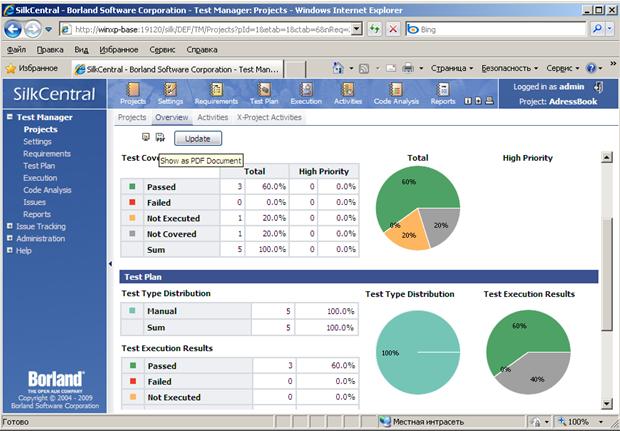Click the printer-shaped icon after Reports in the toolbar
This screenshot has width=620, height=431.
coord(490,101)
